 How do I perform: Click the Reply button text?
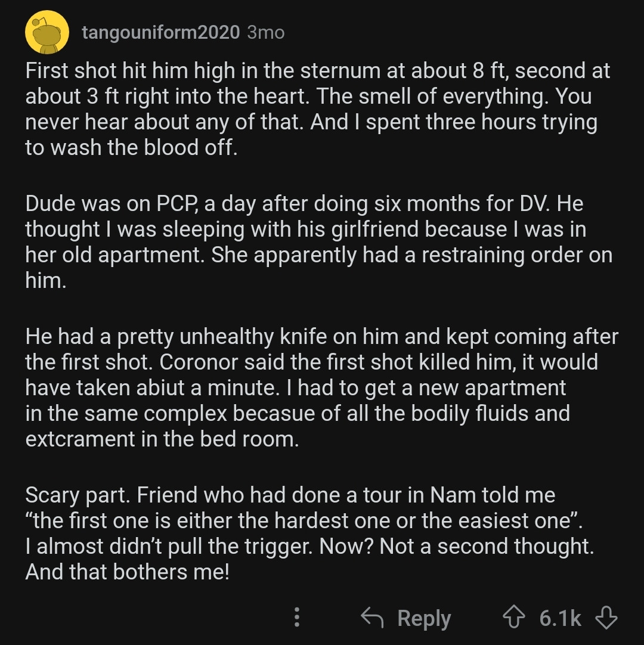pyautogui.click(x=424, y=618)
